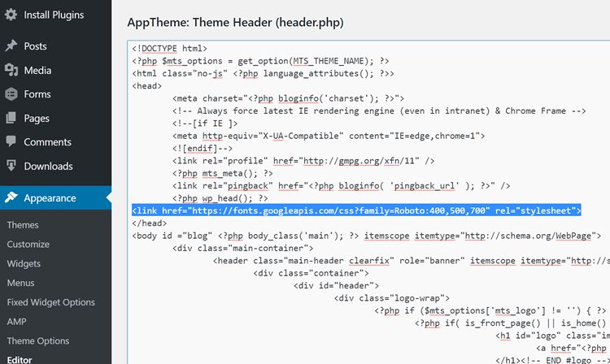Select Fixed Widget Options in sidebar
This screenshot has height=364, width=610.
click(51, 302)
